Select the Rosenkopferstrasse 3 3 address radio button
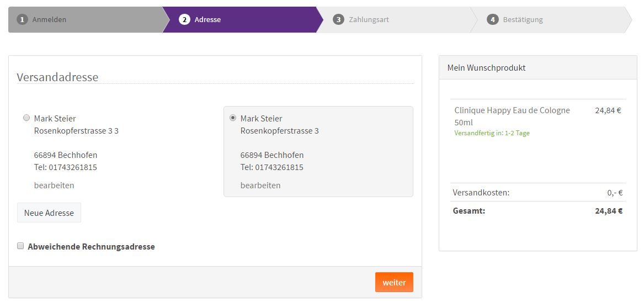 pyautogui.click(x=26, y=118)
